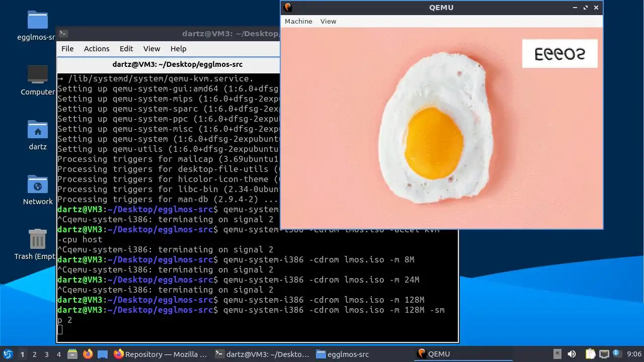Open the Machine menu in QEMU
Viewport: 644px width, 362px height.
[x=298, y=21]
